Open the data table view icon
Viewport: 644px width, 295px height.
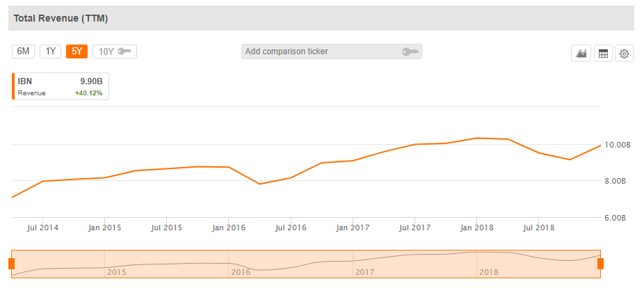pyautogui.click(x=603, y=54)
